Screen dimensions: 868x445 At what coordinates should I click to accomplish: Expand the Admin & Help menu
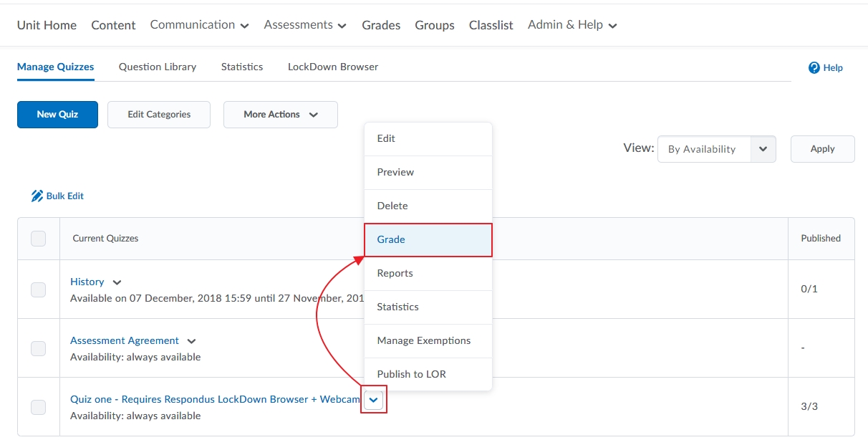pyautogui.click(x=572, y=25)
